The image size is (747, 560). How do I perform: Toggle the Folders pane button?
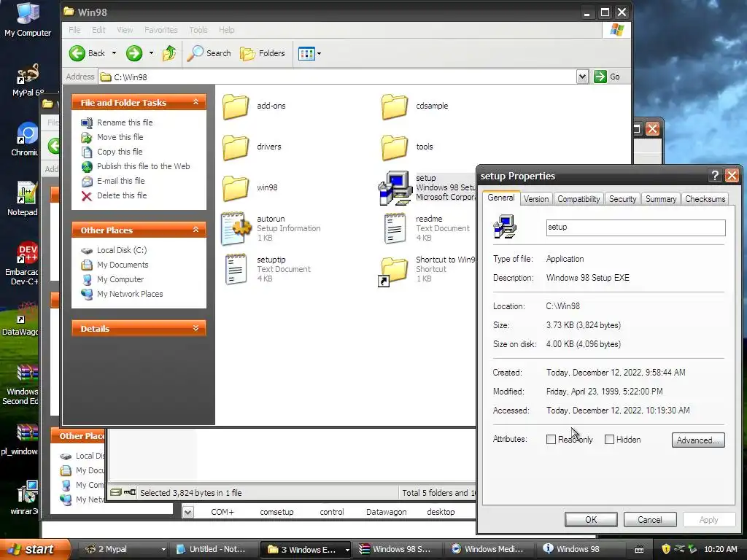[262, 53]
